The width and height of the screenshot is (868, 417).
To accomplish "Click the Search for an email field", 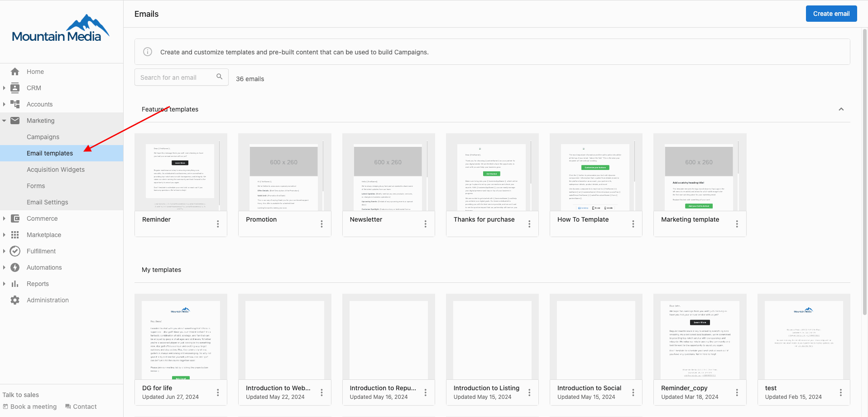I will [182, 77].
